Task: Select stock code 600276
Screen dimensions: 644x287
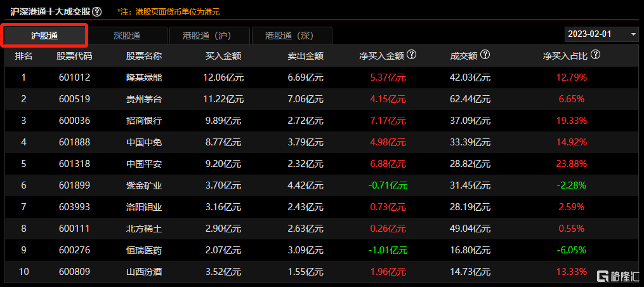Action: click(x=74, y=250)
